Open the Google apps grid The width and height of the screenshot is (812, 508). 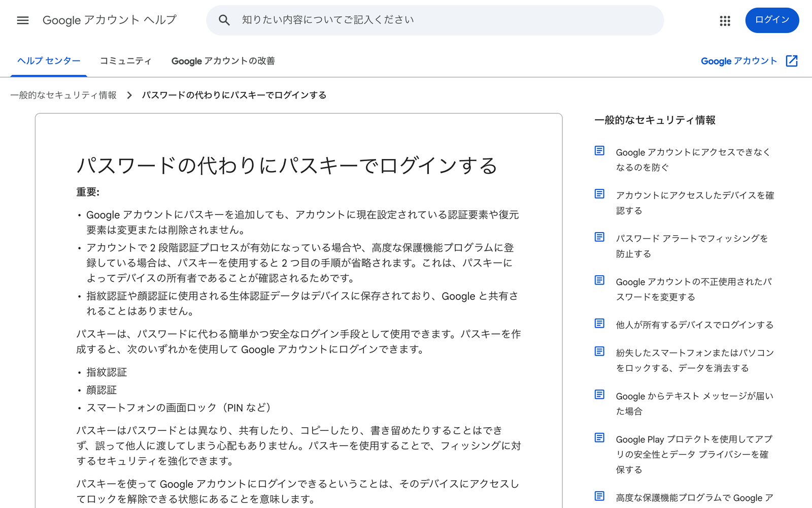(x=725, y=20)
